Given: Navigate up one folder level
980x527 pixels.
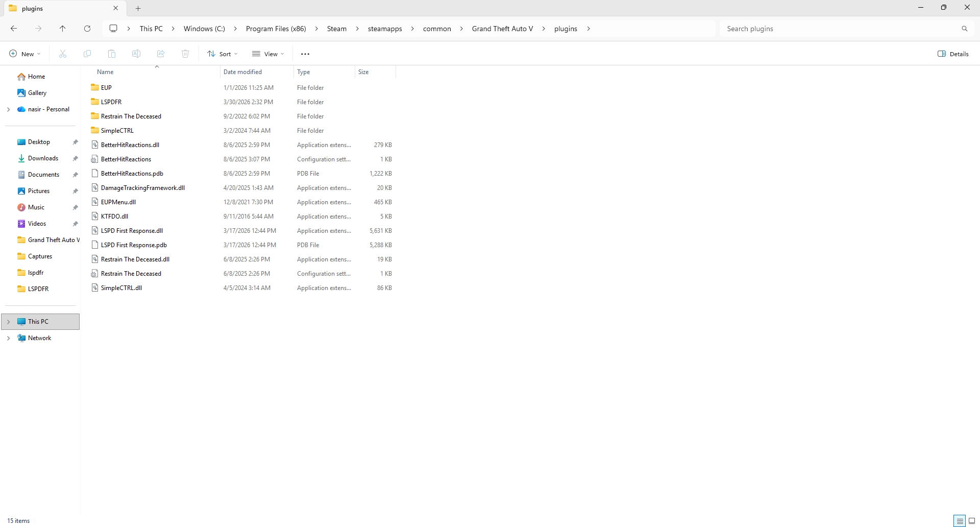Looking at the screenshot, I should pos(63,29).
